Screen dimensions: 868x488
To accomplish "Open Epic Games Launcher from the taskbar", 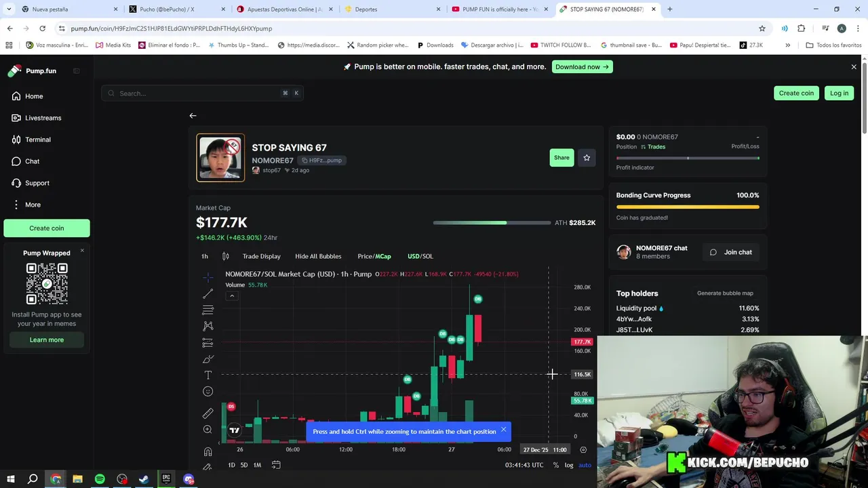I will point(166,479).
